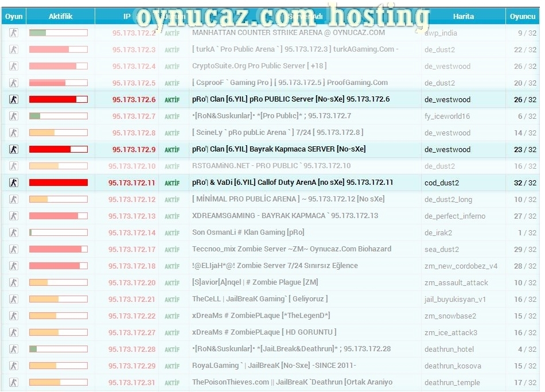Click the player count 32 / 32
Image resolution: width=545 pixels, height=392 pixels.
point(525,183)
